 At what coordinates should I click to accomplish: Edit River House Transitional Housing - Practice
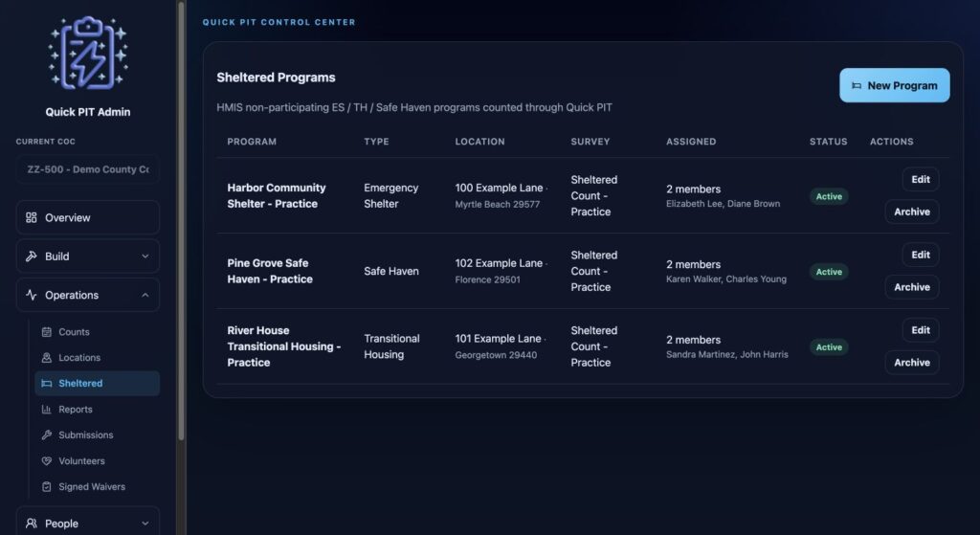tap(920, 330)
